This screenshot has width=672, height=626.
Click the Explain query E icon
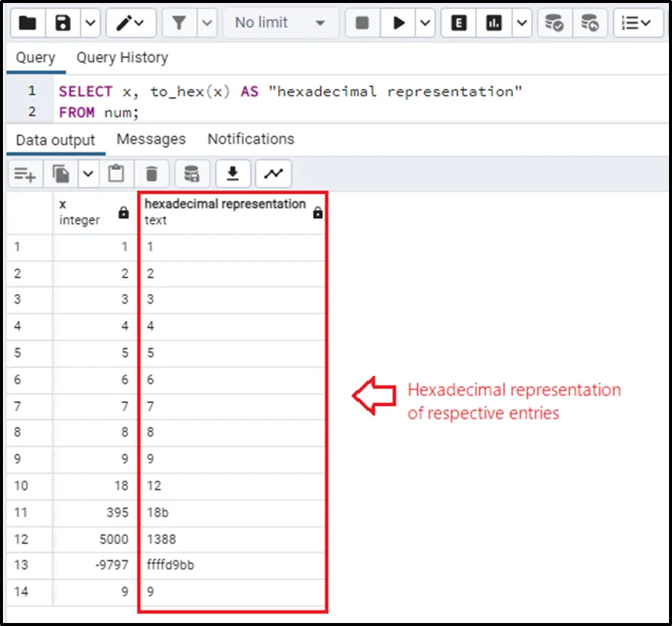pos(459,23)
